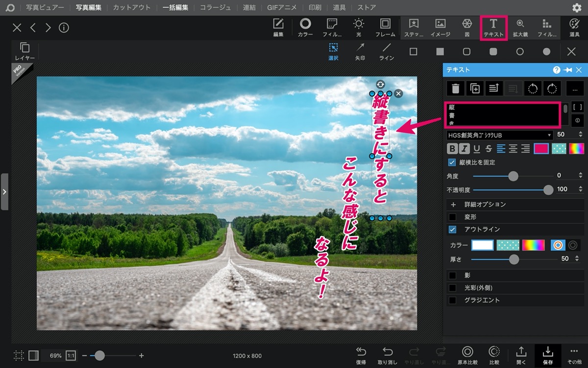Select the 矢印 arrow drawing tool

pyautogui.click(x=360, y=52)
